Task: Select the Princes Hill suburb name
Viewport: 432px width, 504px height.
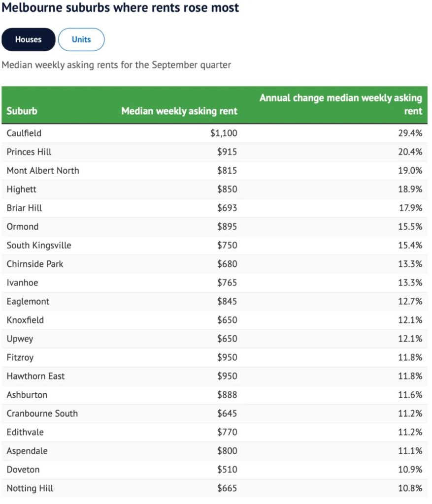Action: pos(29,152)
